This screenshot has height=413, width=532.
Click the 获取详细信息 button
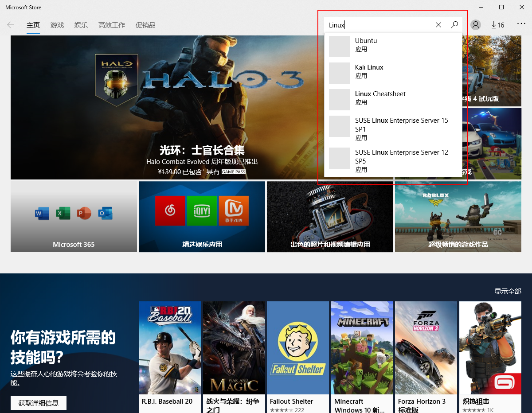[x=39, y=403]
